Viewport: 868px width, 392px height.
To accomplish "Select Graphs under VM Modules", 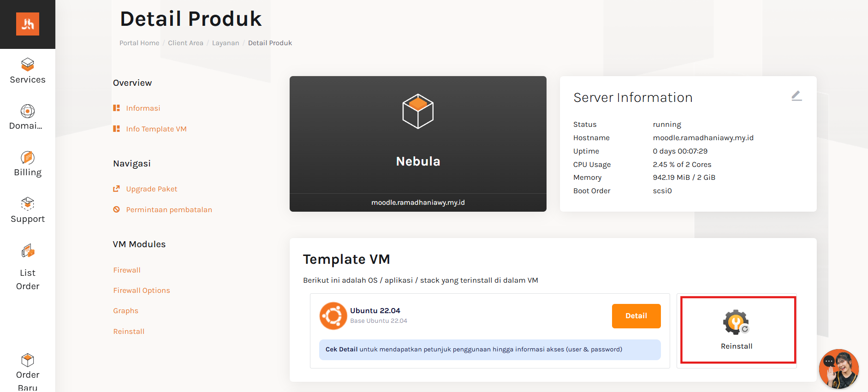I will point(125,310).
